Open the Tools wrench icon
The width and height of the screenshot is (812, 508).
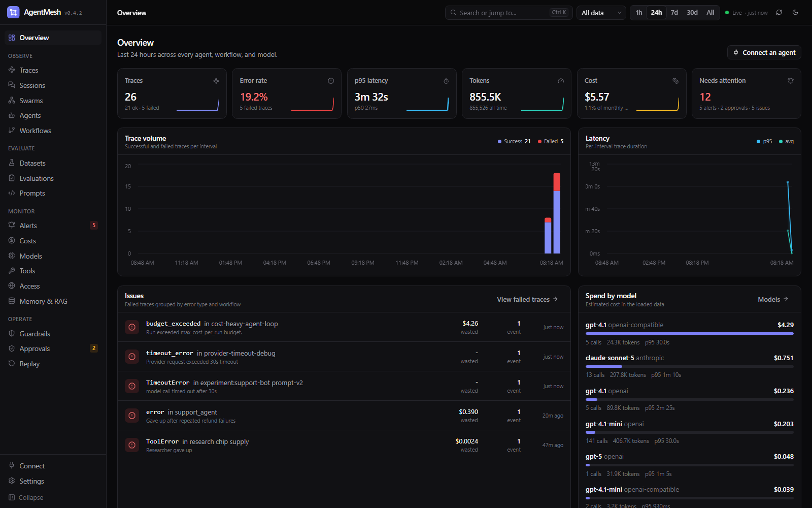pyautogui.click(x=12, y=271)
